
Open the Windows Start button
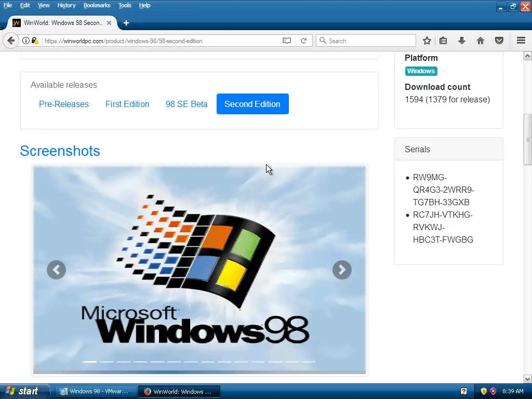[x=24, y=391]
